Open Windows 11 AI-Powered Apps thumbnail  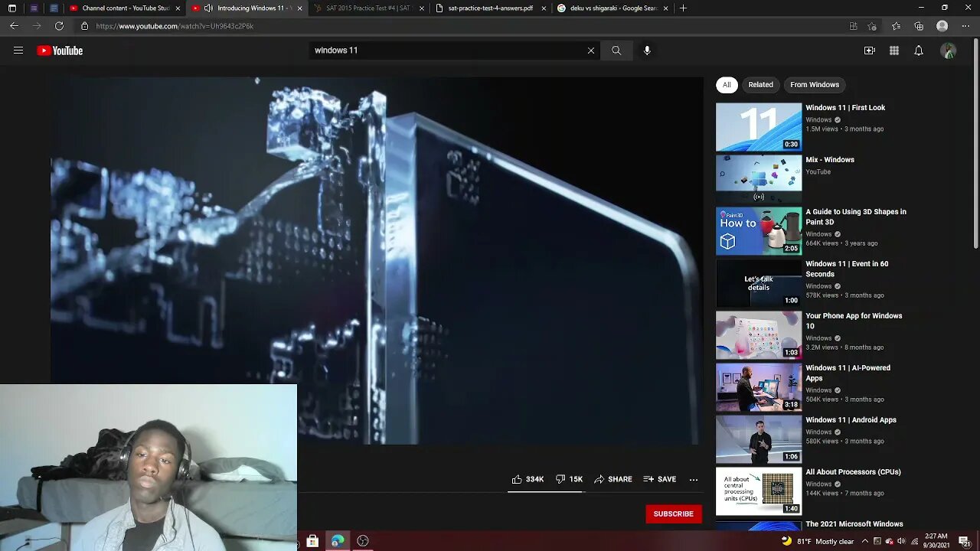tap(759, 387)
